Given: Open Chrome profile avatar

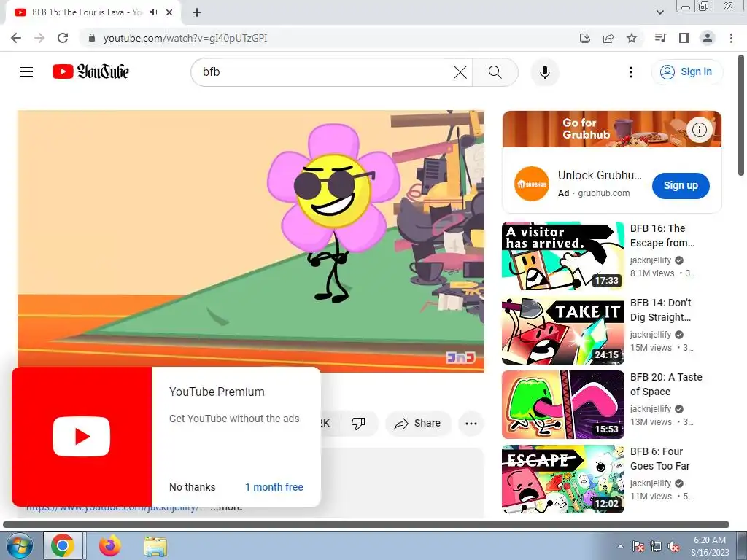Looking at the screenshot, I should click(x=708, y=38).
